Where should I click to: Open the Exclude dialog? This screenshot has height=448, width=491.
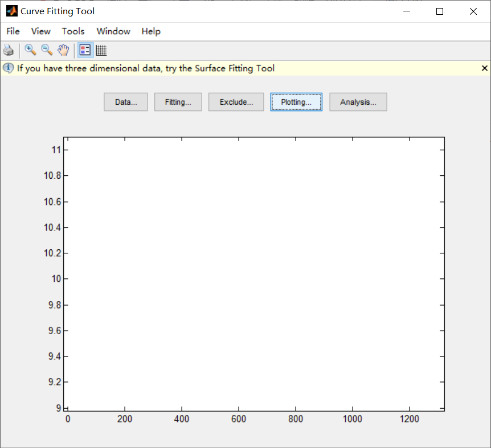(236, 102)
